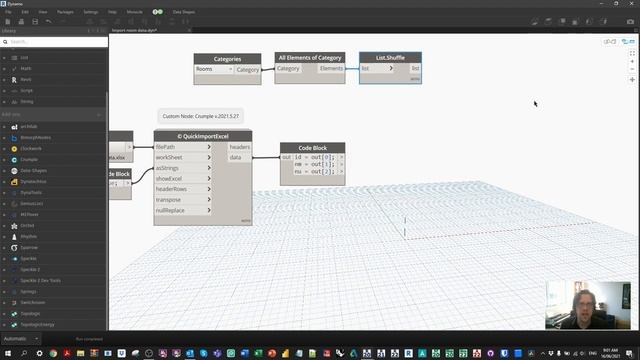
Task: Open the File menu
Action: tap(8, 12)
